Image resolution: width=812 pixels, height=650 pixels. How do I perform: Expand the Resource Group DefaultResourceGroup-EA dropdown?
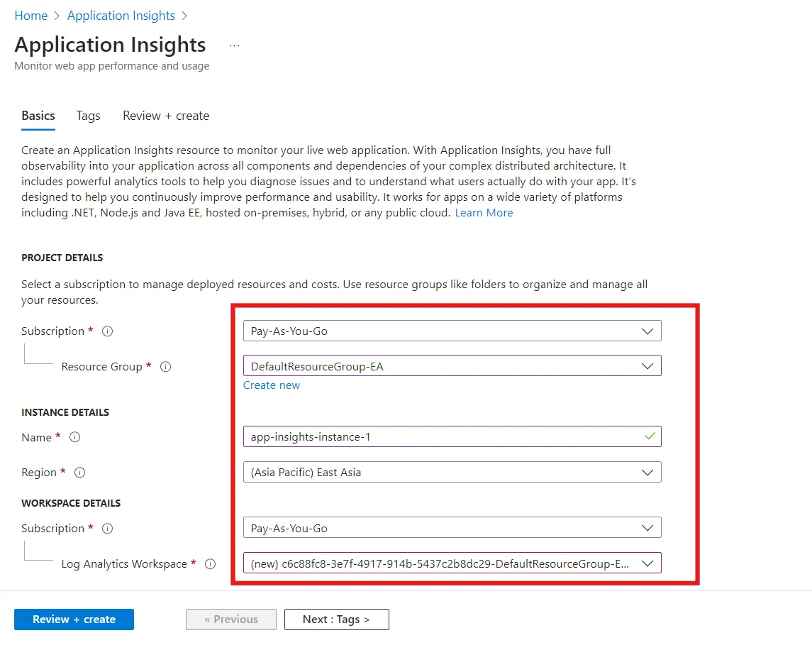pos(452,366)
